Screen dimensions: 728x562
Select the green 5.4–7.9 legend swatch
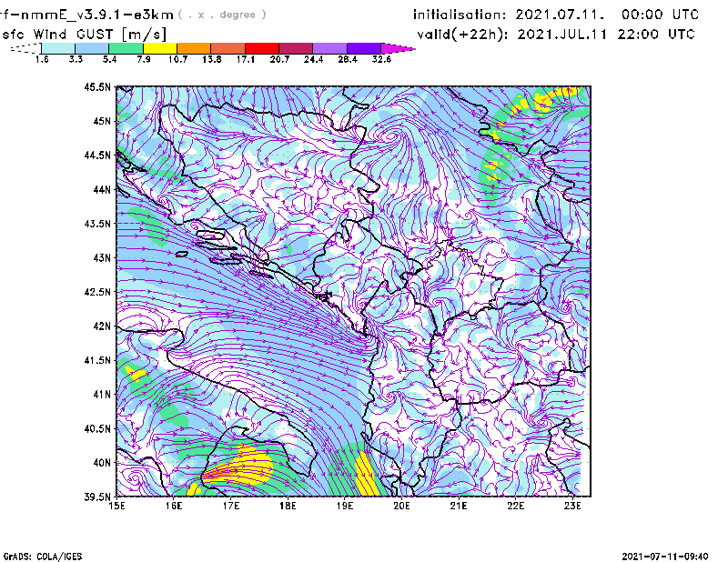click(126, 48)
